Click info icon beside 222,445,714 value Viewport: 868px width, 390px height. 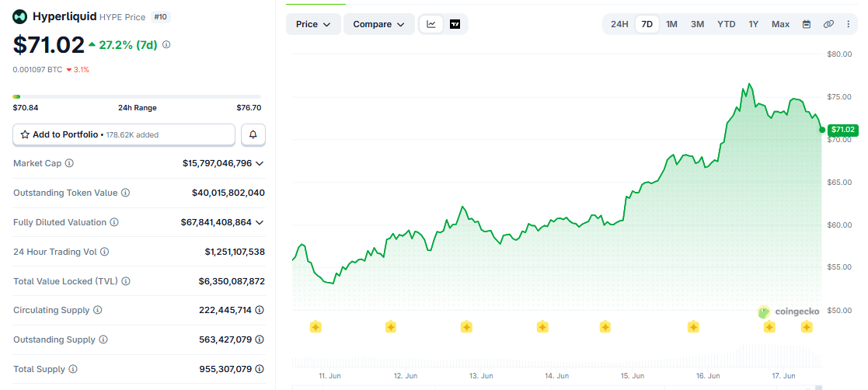pyautogui.click(x=260, y=310)
